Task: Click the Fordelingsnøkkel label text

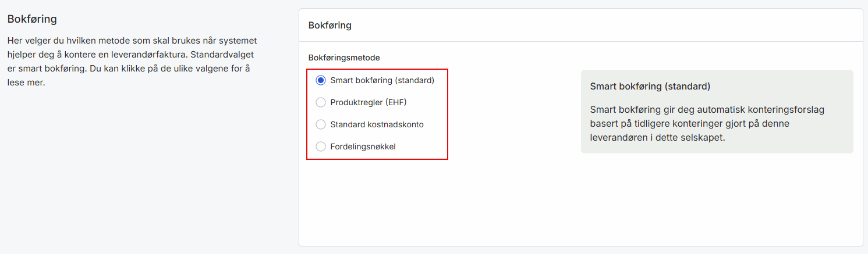Action: click(x=363, y=146)
